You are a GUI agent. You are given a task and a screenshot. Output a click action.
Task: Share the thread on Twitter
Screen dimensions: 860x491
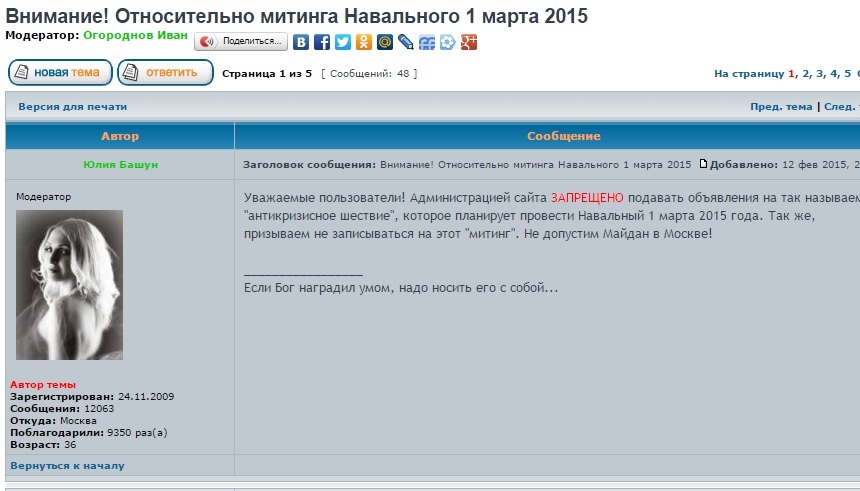[343, 42]
